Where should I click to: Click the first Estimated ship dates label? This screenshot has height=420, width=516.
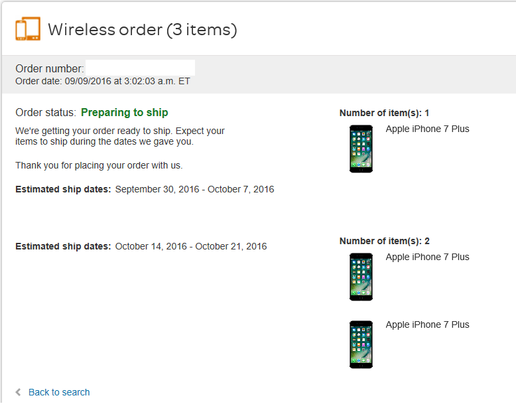[x=63, y=189]
